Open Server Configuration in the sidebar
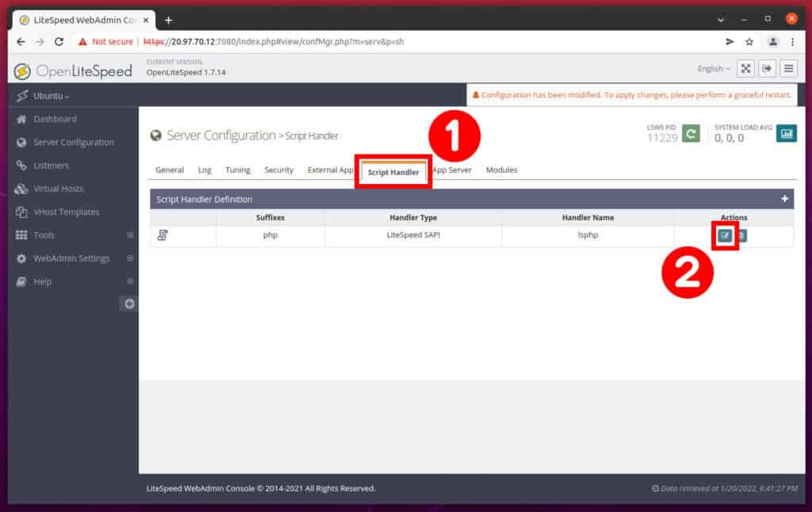The width and height of the screenshot is (812, 512). pos(74,143)
